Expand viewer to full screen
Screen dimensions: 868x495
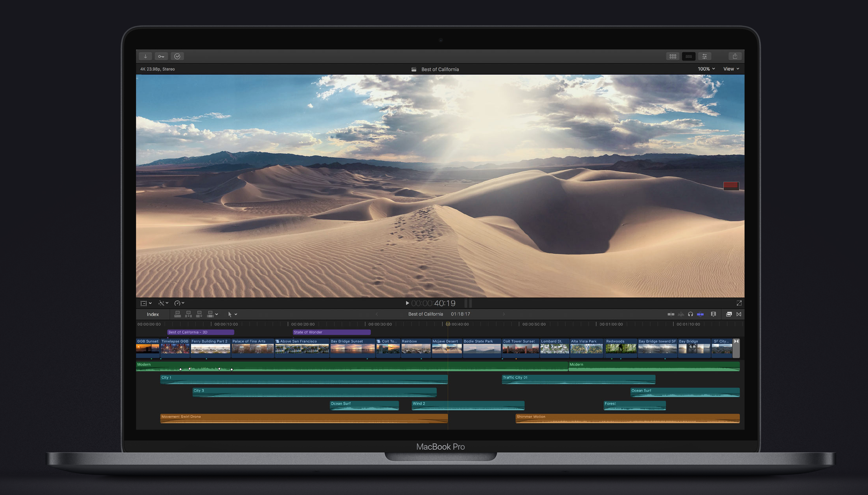point(739,303)
